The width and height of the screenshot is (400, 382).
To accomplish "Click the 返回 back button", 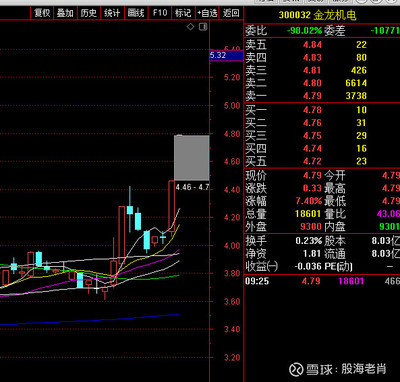I will [231, 13].
